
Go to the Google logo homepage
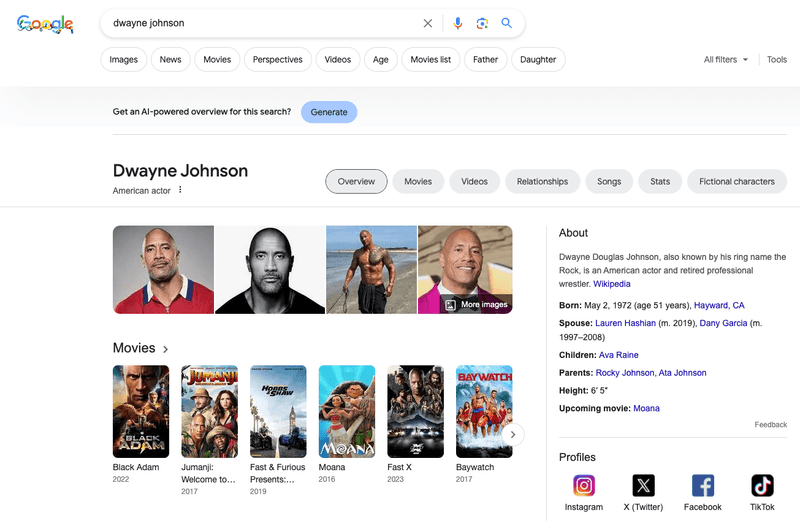coord(45,23)
